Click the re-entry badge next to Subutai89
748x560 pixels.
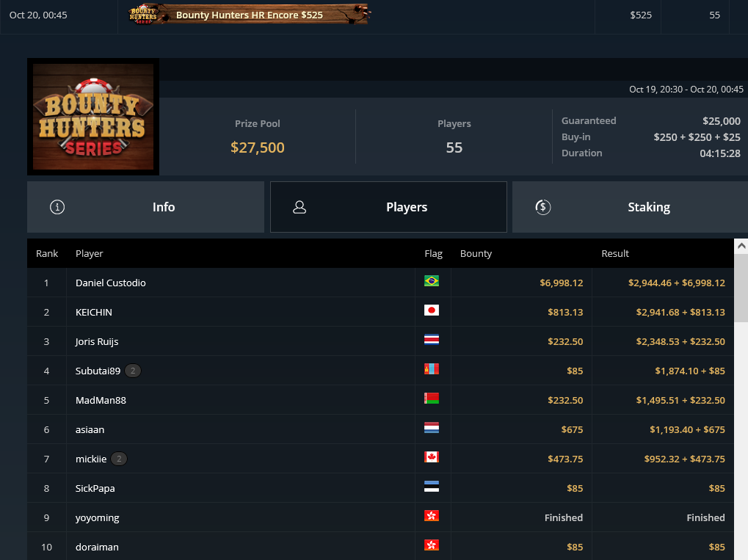pos(133,371)
